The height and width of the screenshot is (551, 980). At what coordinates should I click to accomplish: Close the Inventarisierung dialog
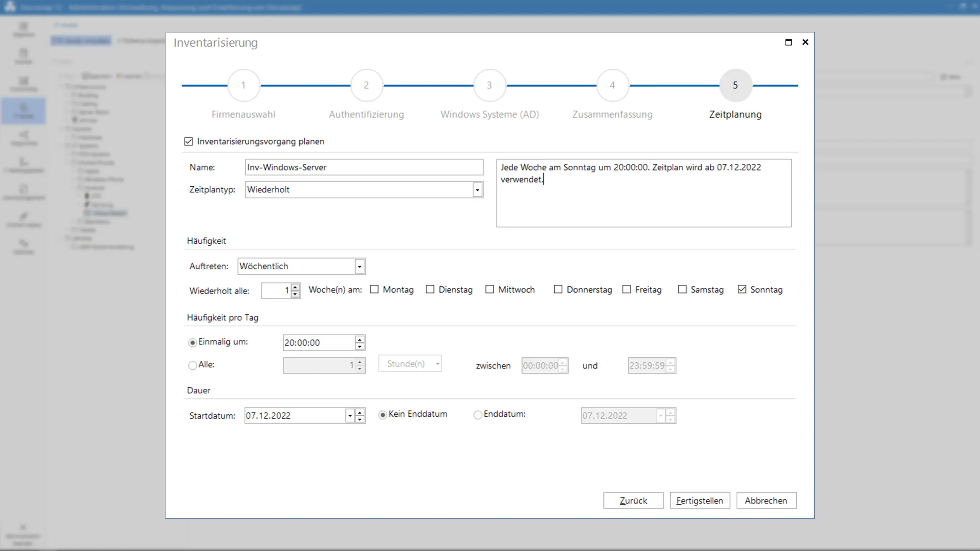[805, 42]
